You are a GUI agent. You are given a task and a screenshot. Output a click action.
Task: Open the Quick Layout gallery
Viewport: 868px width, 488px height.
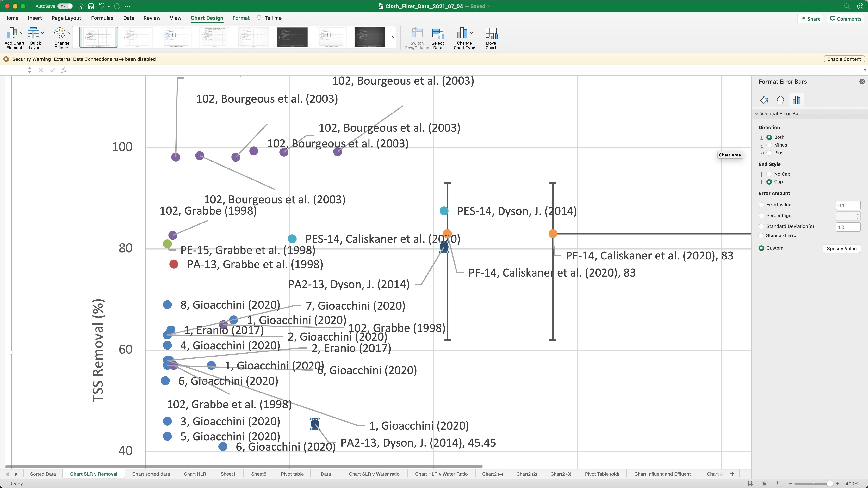click(x=35, y=38)
